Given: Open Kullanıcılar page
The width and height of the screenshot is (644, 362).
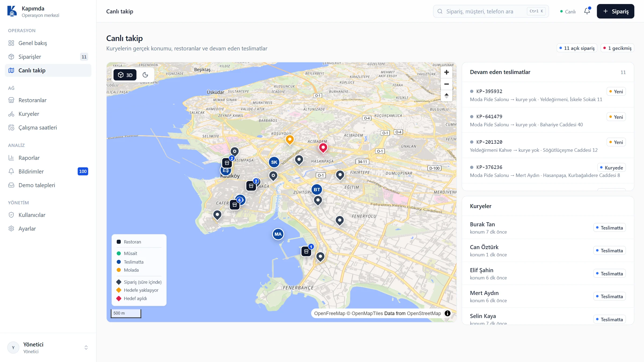Looking at the screenshot, I should click(x=48, y=215).
